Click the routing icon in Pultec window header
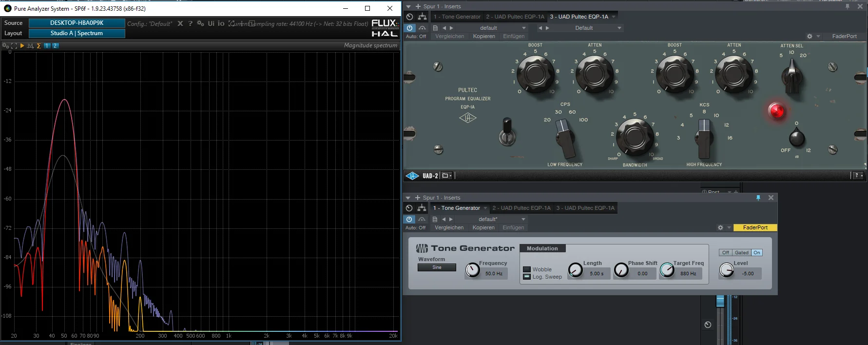The width and height of the screenshot is (868, 345). (422, 17)
